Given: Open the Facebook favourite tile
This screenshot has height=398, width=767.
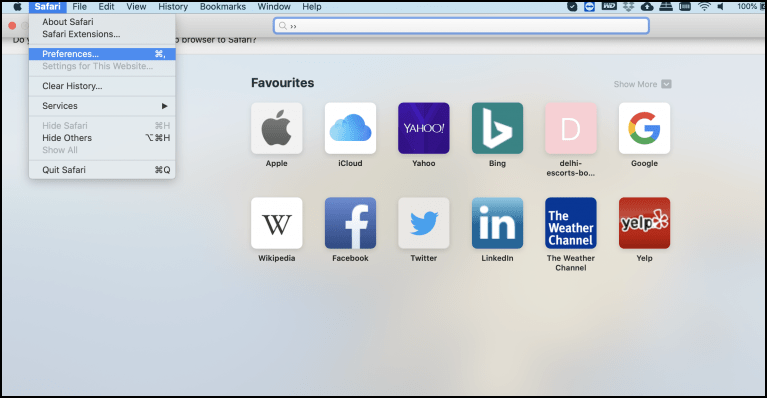Looking at the screenshot, I should pyautogui.click(x=350, y=223).
